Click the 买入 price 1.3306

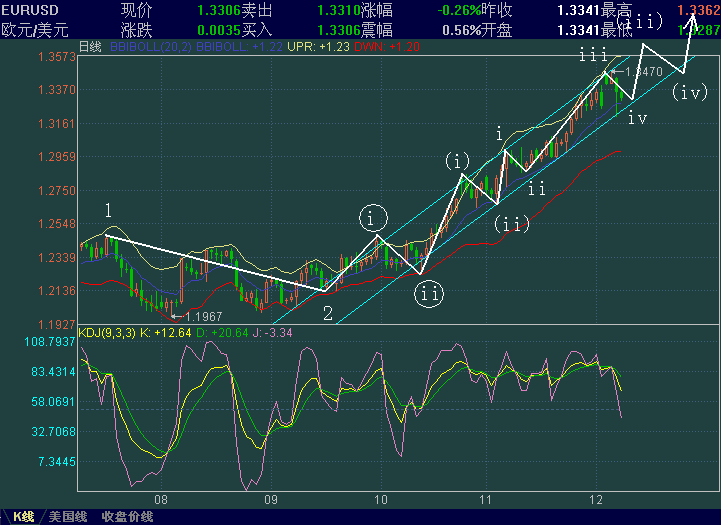tap(339, 30)
